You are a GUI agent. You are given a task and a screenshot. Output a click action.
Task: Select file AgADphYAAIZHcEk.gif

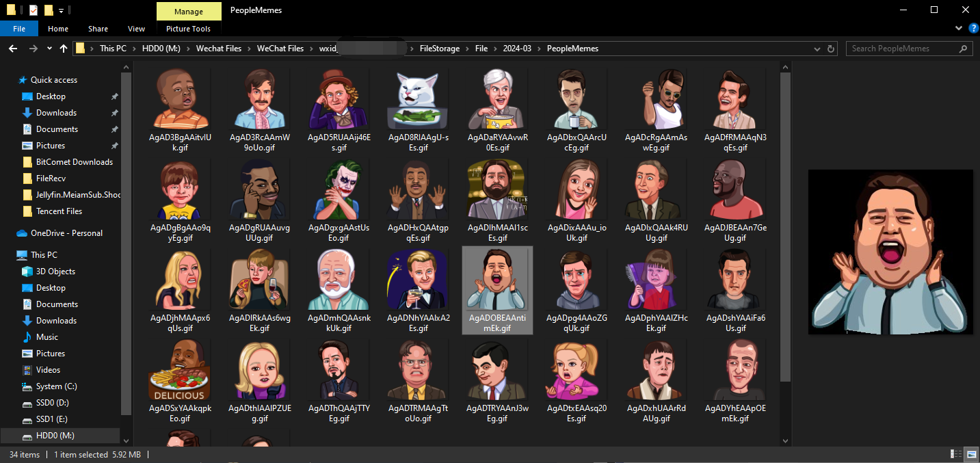(656, 291)
